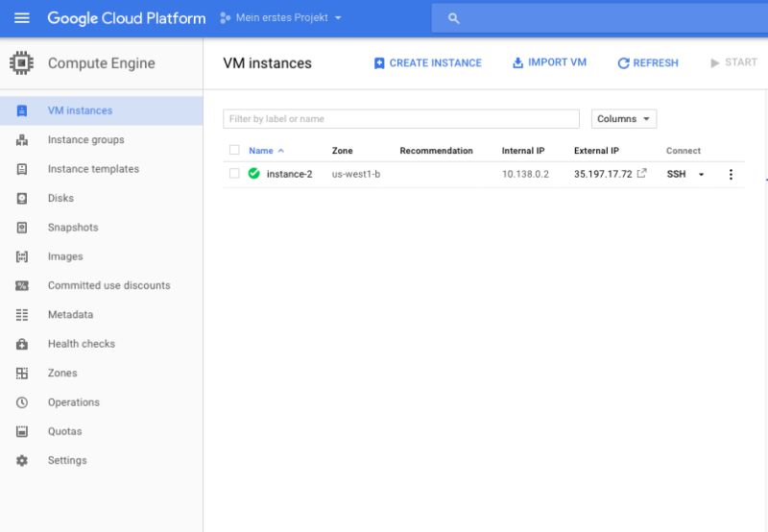
Task: Open the hamburger navigation menu
Action: click(x=21, y=18)
